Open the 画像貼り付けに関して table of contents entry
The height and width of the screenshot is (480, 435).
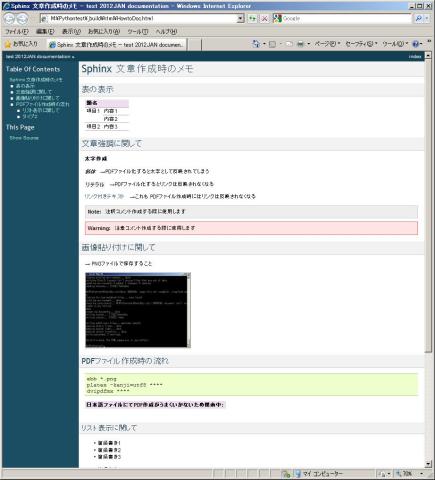click(x=38, y=98)
